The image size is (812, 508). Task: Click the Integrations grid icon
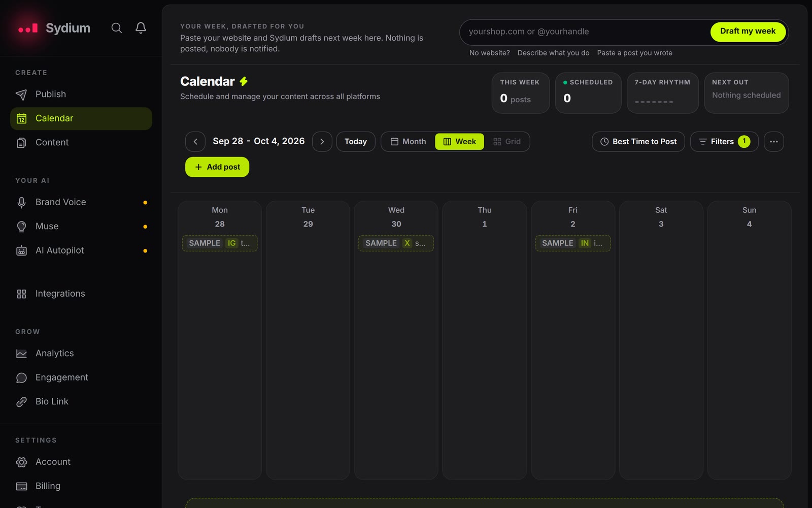coord(21,294)
